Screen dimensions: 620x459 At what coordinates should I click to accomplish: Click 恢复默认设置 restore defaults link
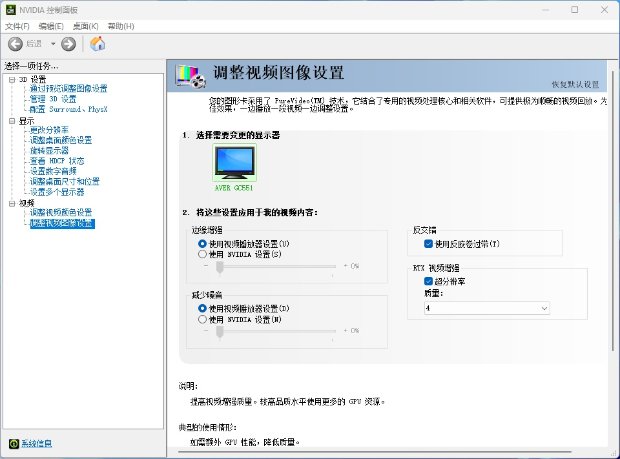(575, 84)
